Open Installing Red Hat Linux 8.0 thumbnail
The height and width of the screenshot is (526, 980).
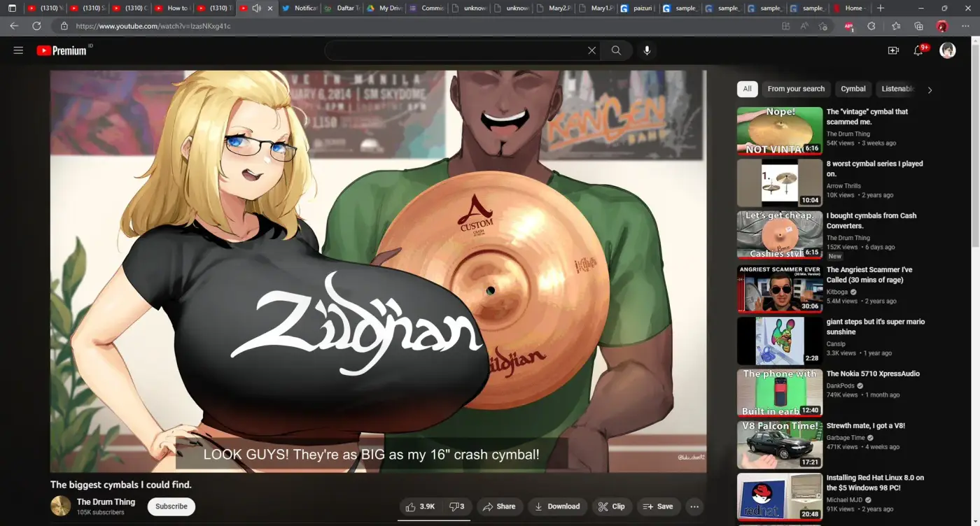pyautogui.click(x=780, y=497)
